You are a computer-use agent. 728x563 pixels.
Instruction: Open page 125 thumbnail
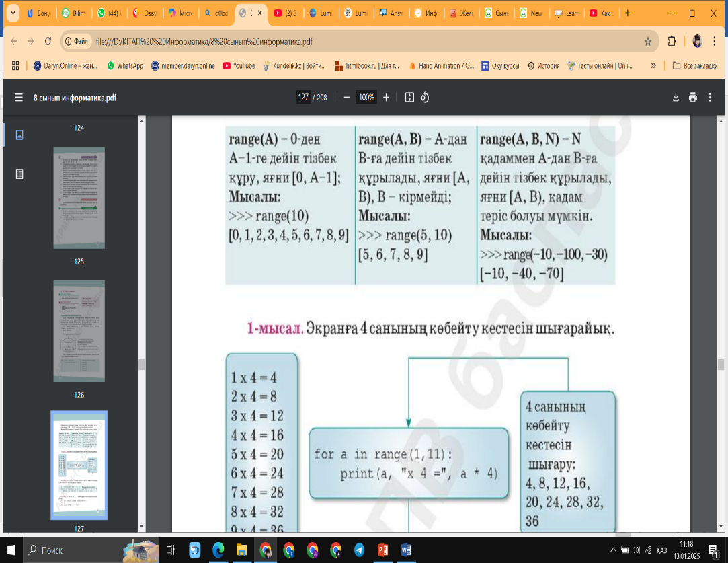(79, 198)
